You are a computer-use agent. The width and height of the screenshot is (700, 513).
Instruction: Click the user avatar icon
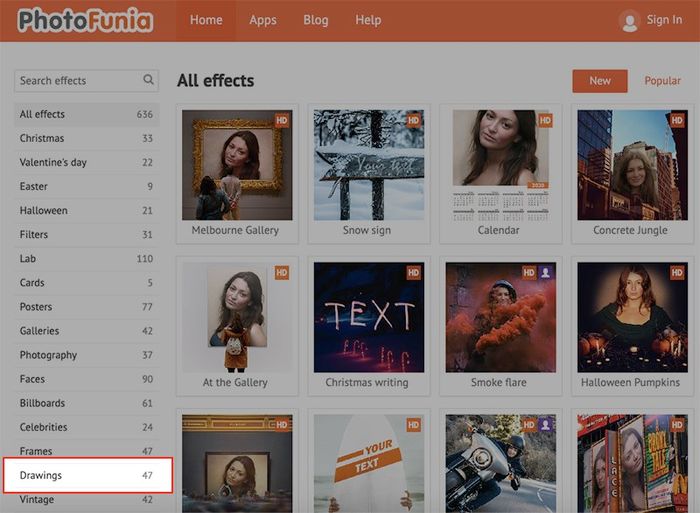point(629,21)
